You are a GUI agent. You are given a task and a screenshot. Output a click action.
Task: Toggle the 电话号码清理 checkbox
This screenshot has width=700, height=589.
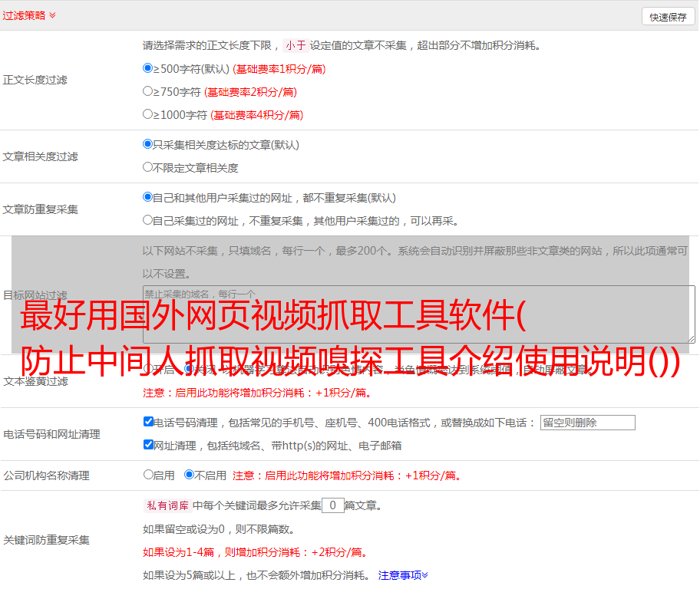148,422
